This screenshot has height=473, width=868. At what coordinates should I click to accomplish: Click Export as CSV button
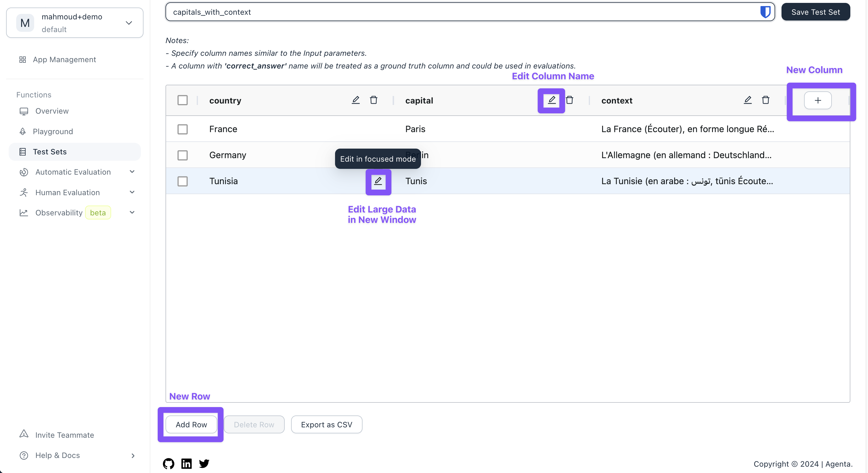(x=326, y=424)
